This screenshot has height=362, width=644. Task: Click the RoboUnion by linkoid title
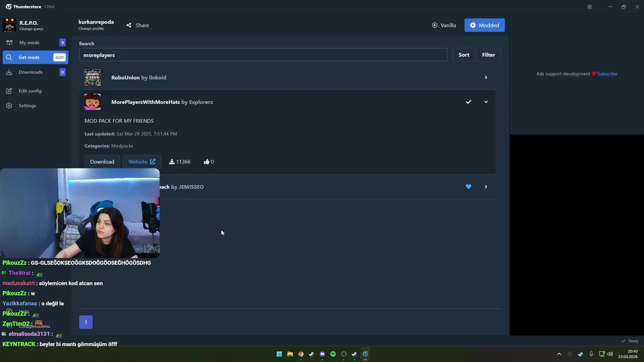[139, 77]
